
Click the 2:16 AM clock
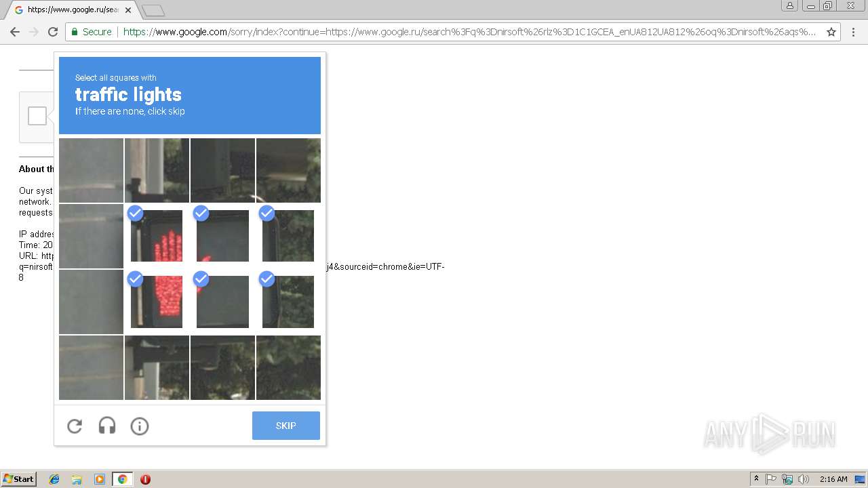click(x=833, y=479)
